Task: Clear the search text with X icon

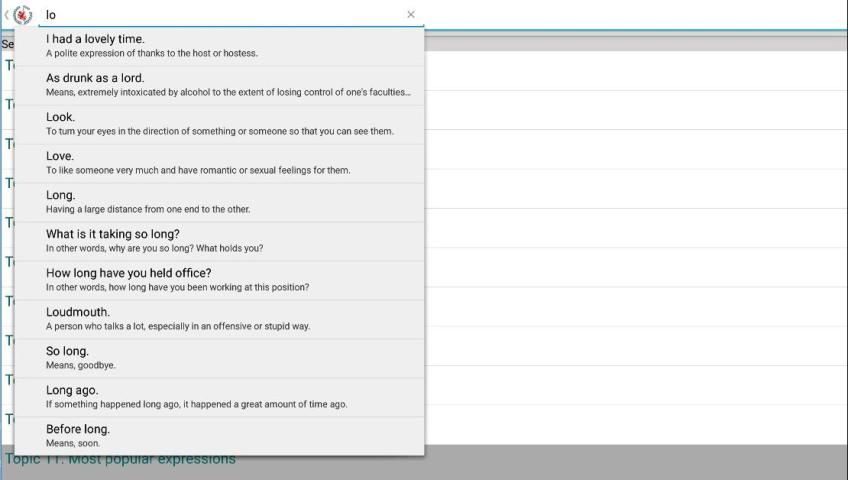Action: tap(410, 15)
